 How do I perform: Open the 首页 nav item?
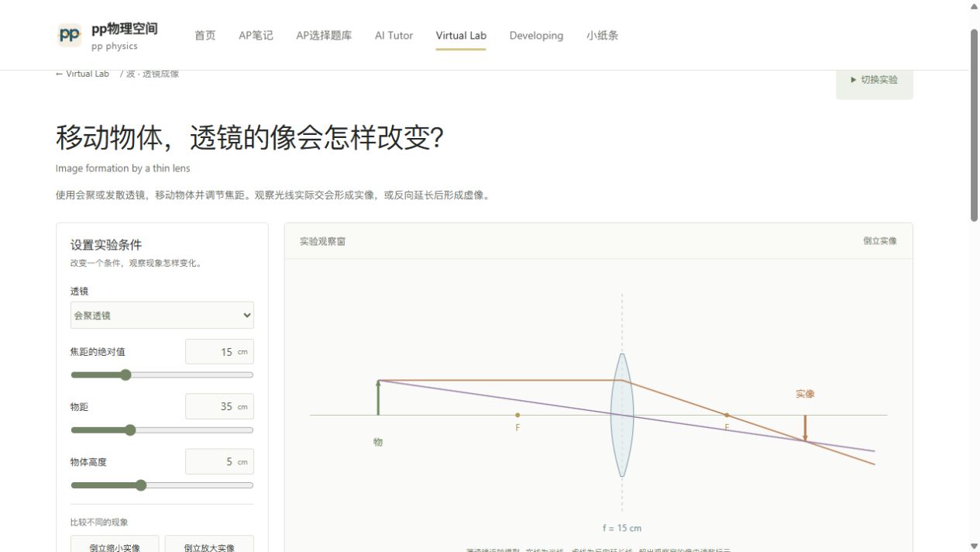click(205, 36)
